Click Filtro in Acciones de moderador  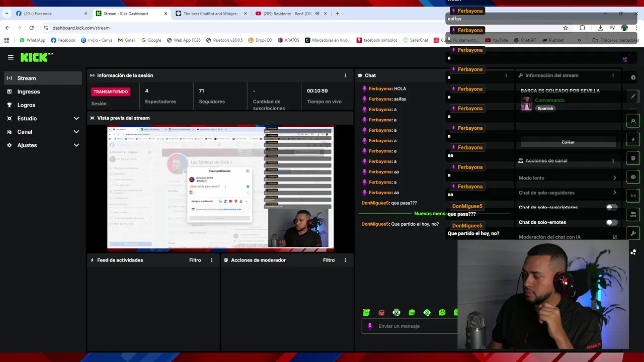pos(329,260)
